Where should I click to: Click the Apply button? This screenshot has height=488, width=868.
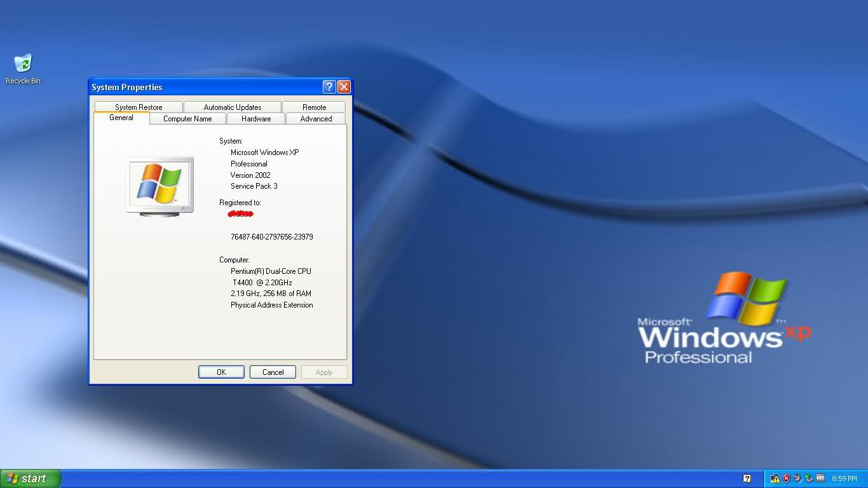click(324, 372)
